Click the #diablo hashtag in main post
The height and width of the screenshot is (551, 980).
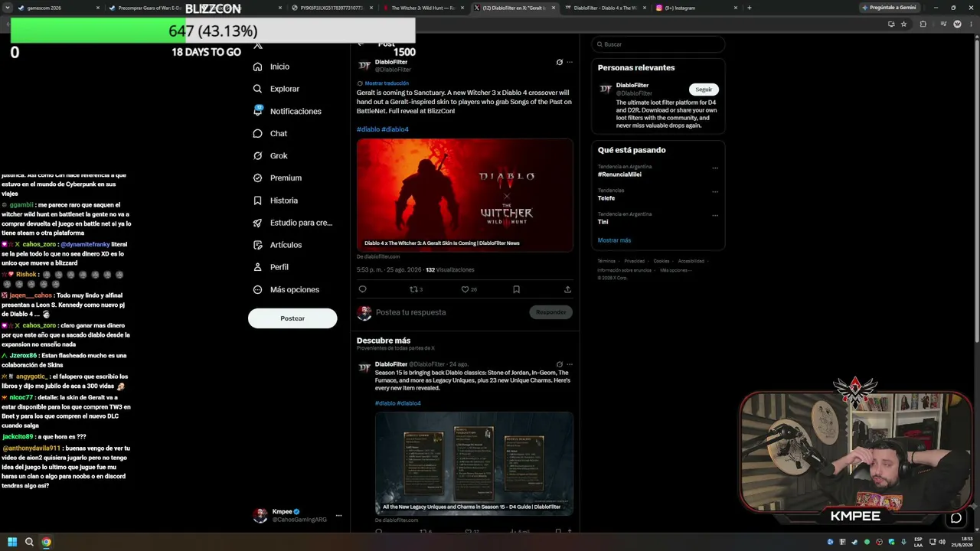point(367,129)
